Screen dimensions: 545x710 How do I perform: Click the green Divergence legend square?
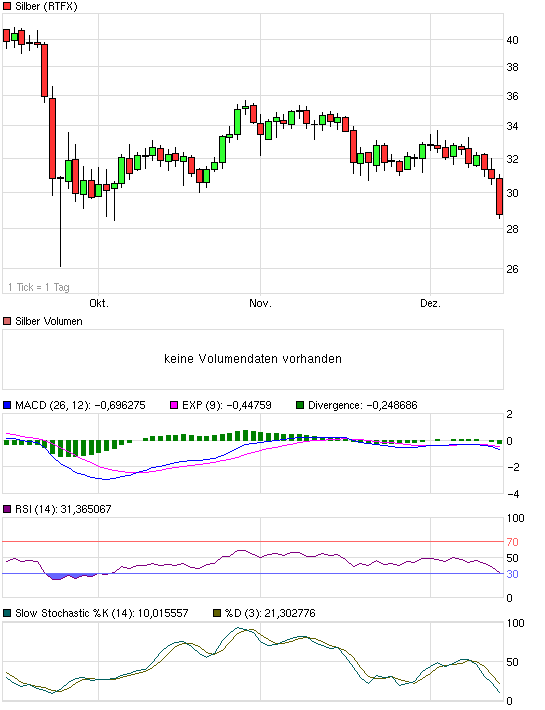(x=300, y=405)
